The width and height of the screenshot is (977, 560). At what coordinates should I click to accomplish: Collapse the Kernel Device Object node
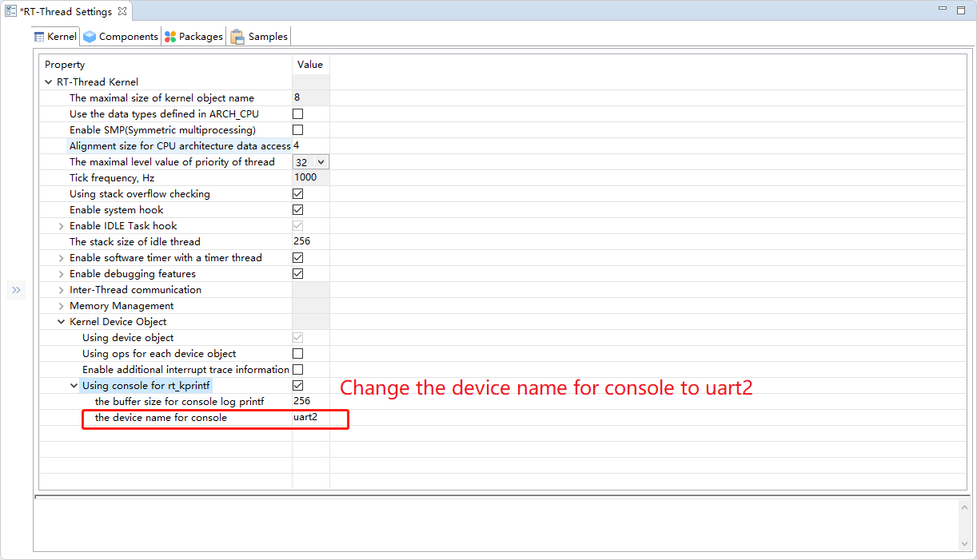pos(62,322)
